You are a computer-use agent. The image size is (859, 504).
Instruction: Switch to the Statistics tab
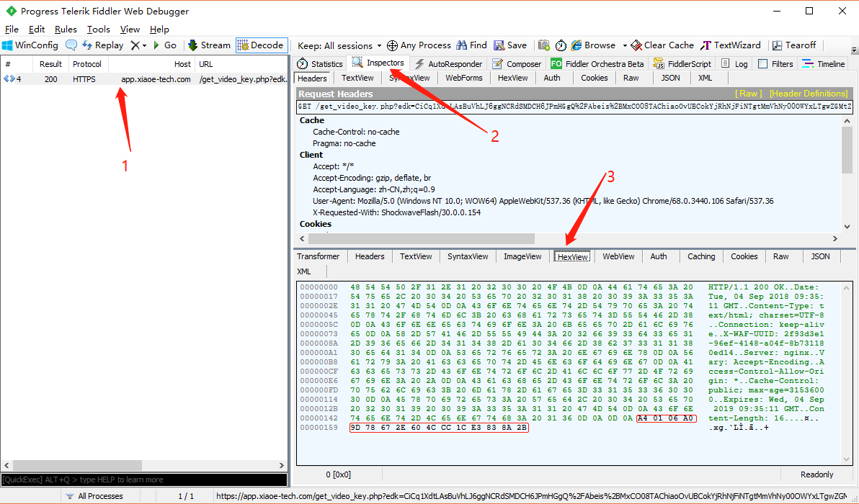(320, 64)
